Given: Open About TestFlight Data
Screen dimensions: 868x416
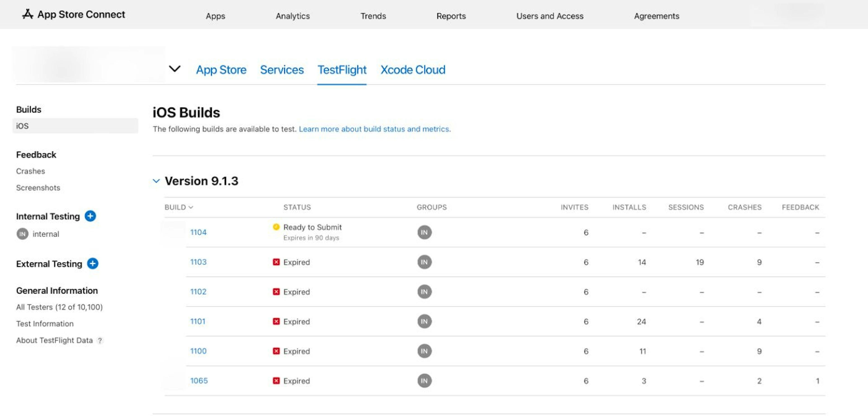Looking at the screenshot, I should pyautogui.click(x=54, y=340).
